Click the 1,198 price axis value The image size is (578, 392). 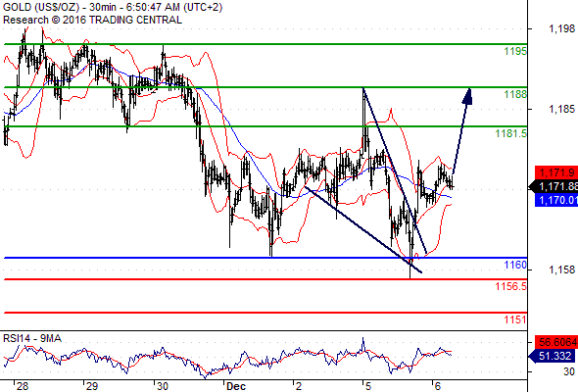click(561, 28)
